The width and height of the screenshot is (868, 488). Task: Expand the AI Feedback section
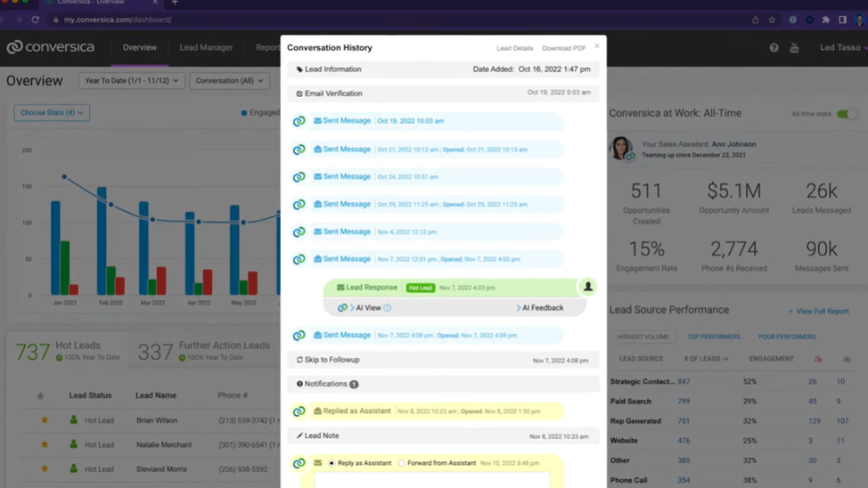[x=540, y=307]
